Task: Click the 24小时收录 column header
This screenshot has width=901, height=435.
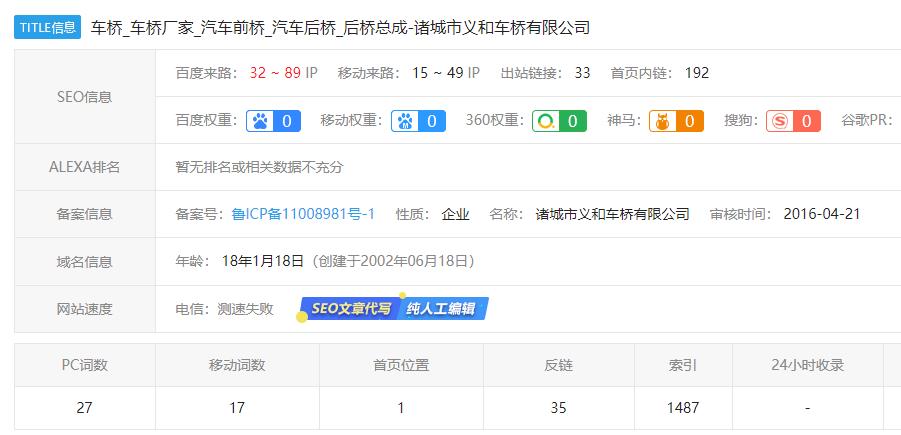Action: click(x=807, y=365)
